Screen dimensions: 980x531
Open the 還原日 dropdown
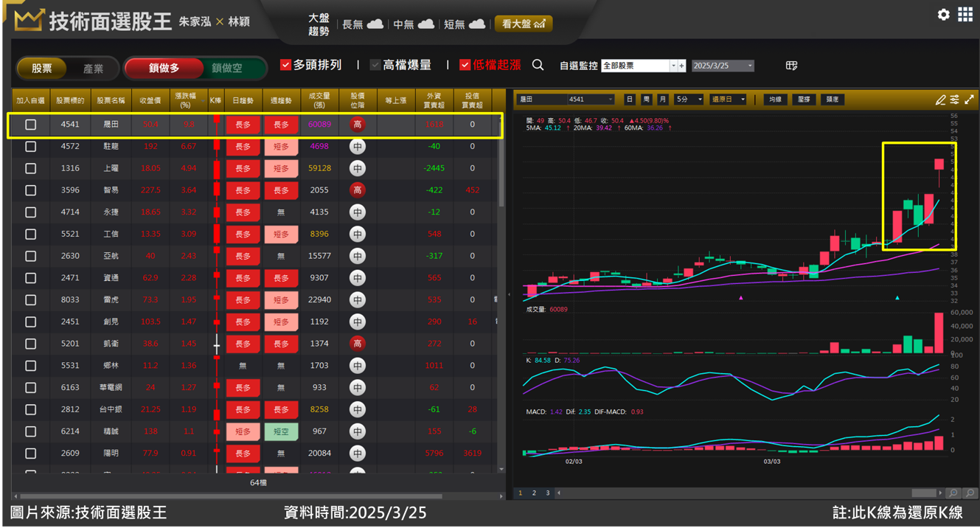point(728,100)
